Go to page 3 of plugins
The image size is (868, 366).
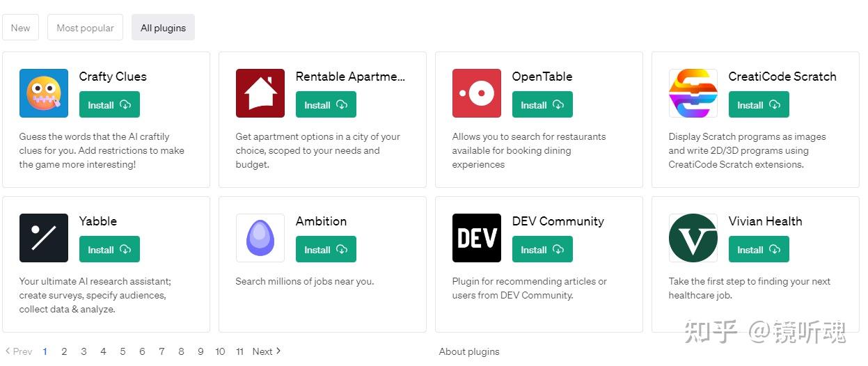84,351
